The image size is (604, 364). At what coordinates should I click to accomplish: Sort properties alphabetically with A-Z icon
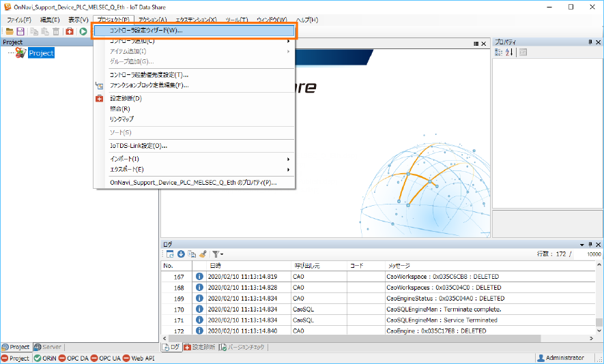(x=509, y=52)
